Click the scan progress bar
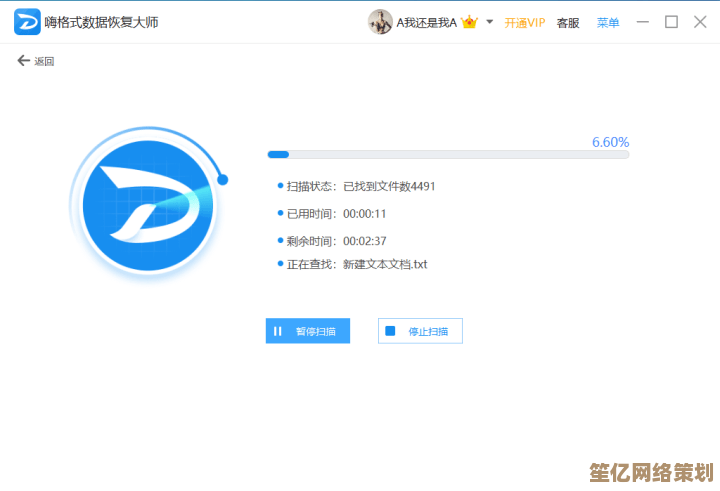This screenshot has width=720, height=491. click(448, 155)
